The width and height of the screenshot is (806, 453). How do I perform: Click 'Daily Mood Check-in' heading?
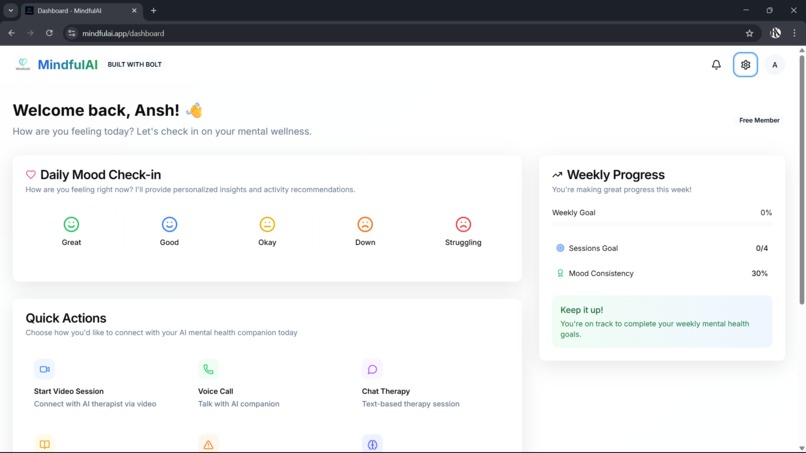(x=101, y=175)
